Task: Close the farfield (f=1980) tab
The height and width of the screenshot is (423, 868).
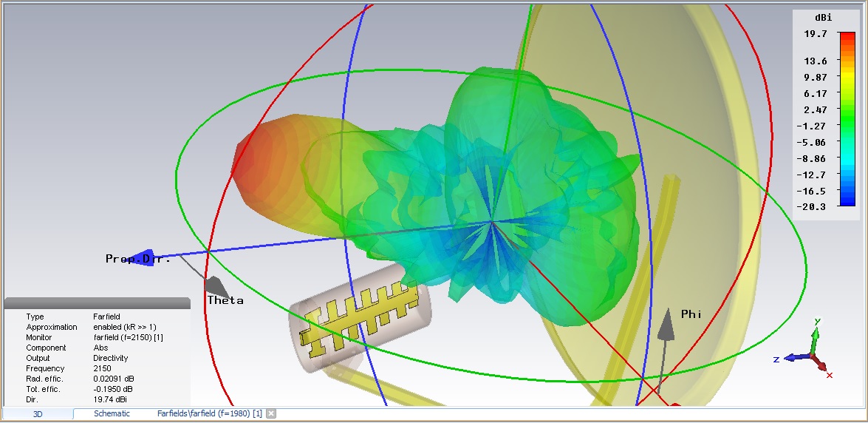Action: (x=270, y=413)
